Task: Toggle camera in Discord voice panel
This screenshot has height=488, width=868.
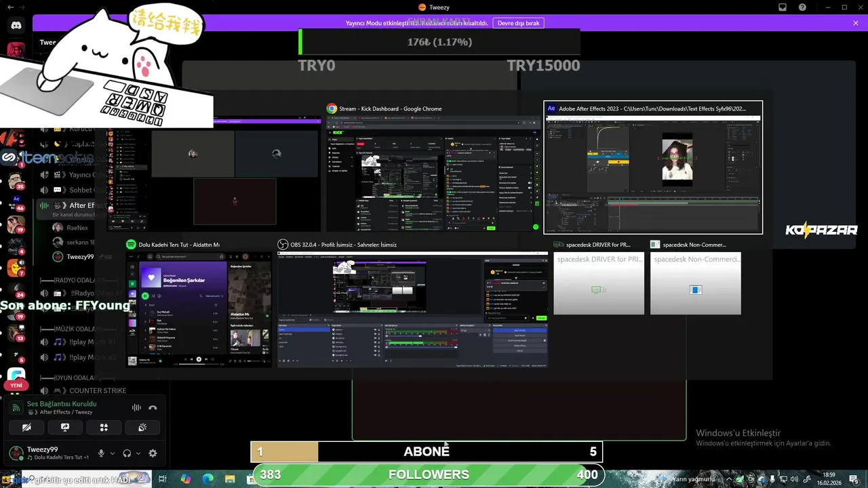Action: click(x=26, y=428)
